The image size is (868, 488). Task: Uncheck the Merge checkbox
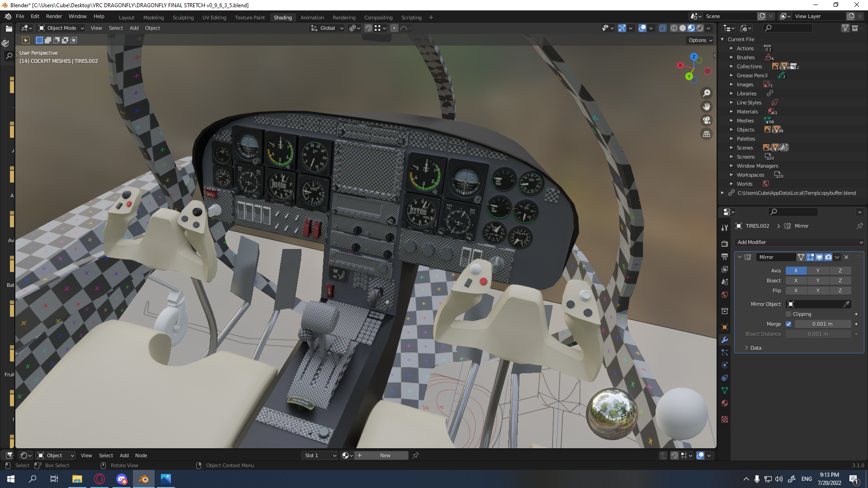click(788, 324)
